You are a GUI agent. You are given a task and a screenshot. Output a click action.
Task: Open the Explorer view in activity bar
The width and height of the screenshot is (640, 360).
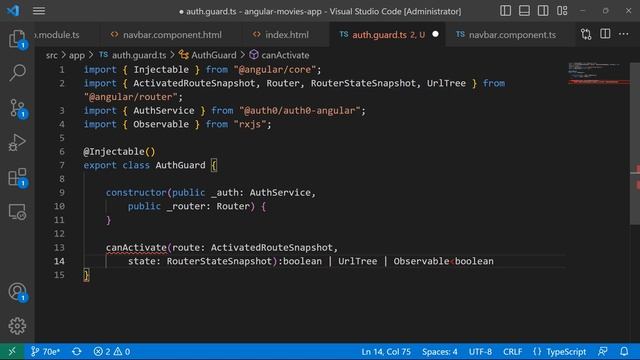click(17, 39)
